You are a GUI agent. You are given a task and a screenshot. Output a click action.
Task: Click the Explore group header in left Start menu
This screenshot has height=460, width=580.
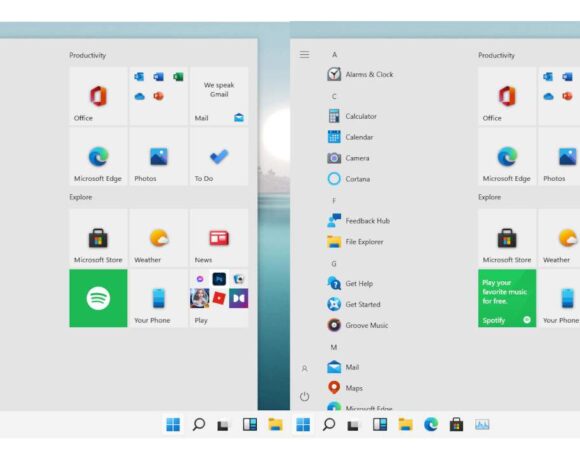(81, 197)
